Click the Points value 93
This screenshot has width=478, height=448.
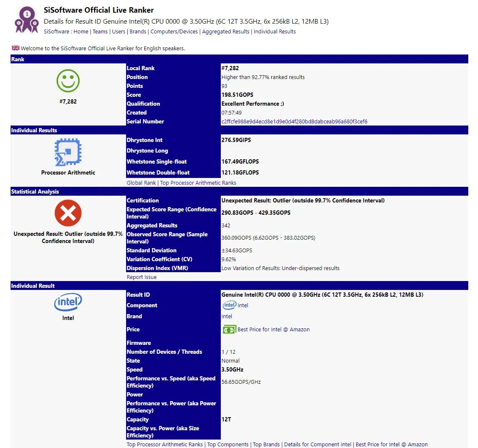click(224, 86)
